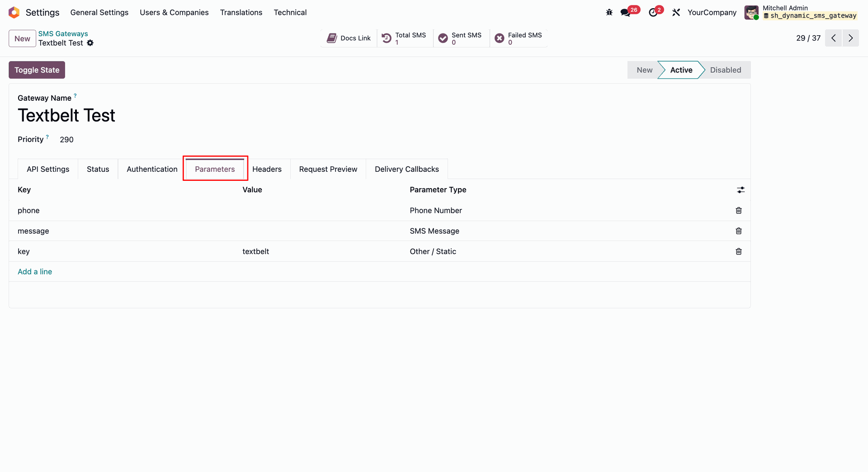Go to previous record arrow
This screenshot has height=472, width=868.
coord(834,38)
